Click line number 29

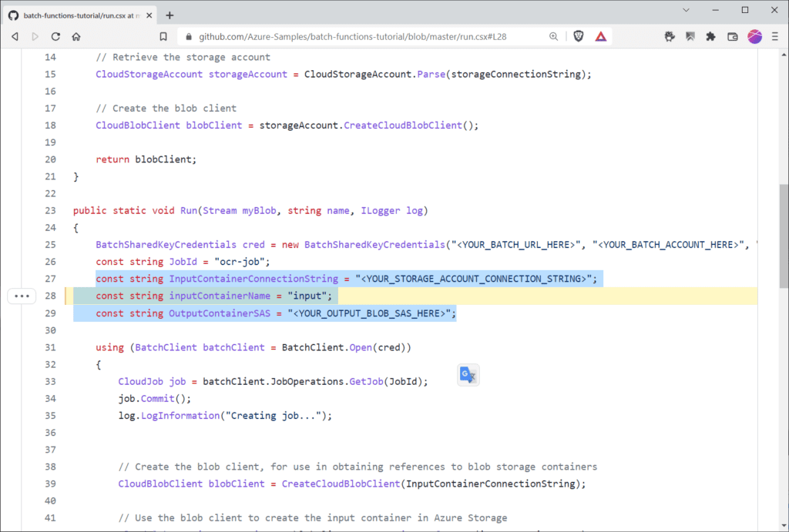pyautogui.click(x=50, y=313)
